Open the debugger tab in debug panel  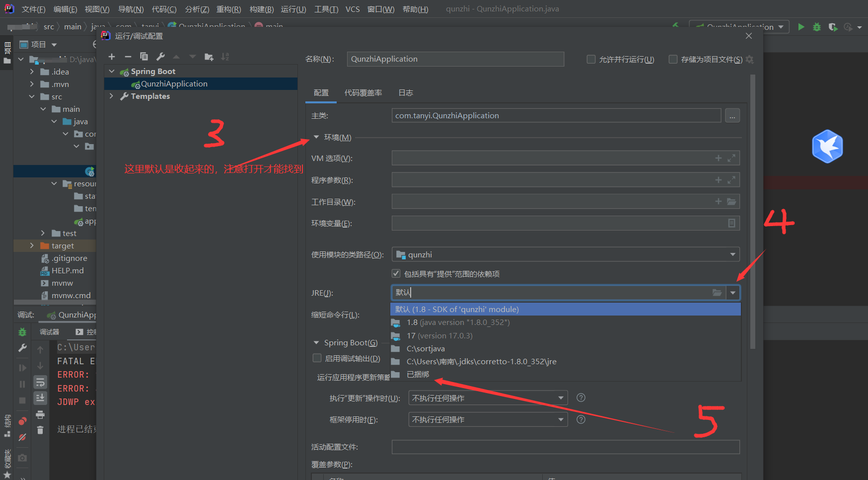point(49,332)
